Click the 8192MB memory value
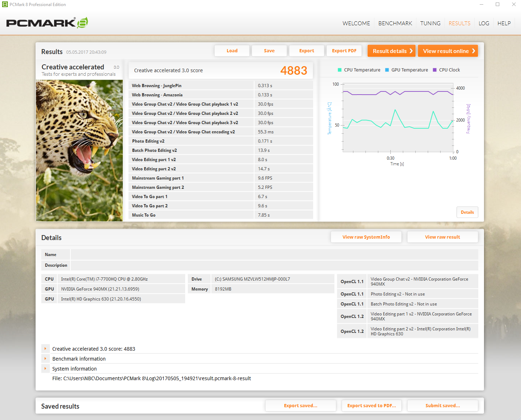 tap(223, 289)
